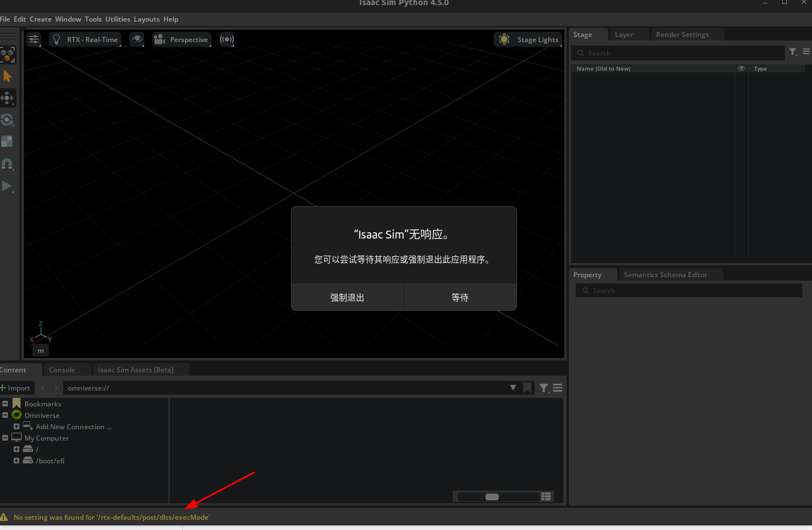Select Omniverse in content tree
This screenshot has width=812, height=530.
(42, 416)
